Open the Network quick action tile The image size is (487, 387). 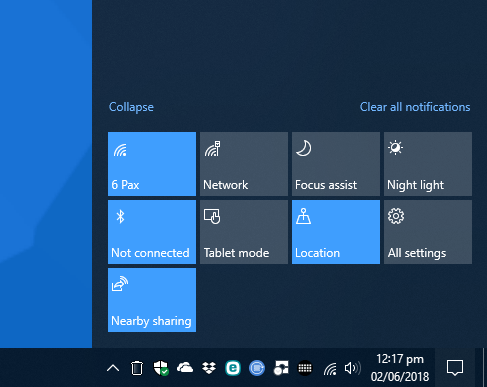[x=244, y=164]
